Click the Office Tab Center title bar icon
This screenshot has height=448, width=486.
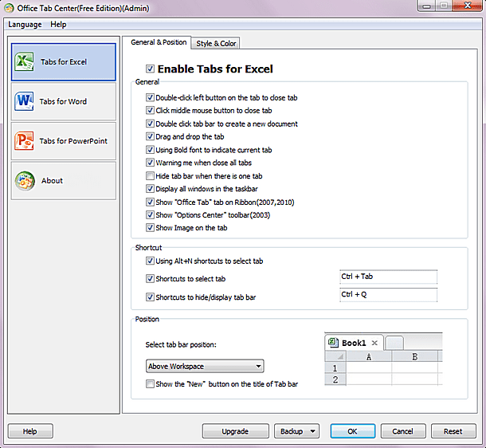tap(9, 8)
